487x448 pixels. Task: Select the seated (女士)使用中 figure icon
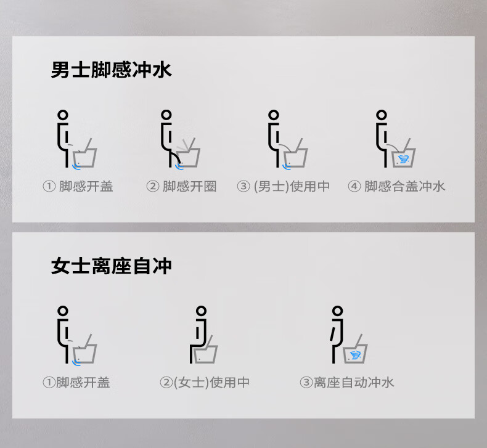click(204, 335)
